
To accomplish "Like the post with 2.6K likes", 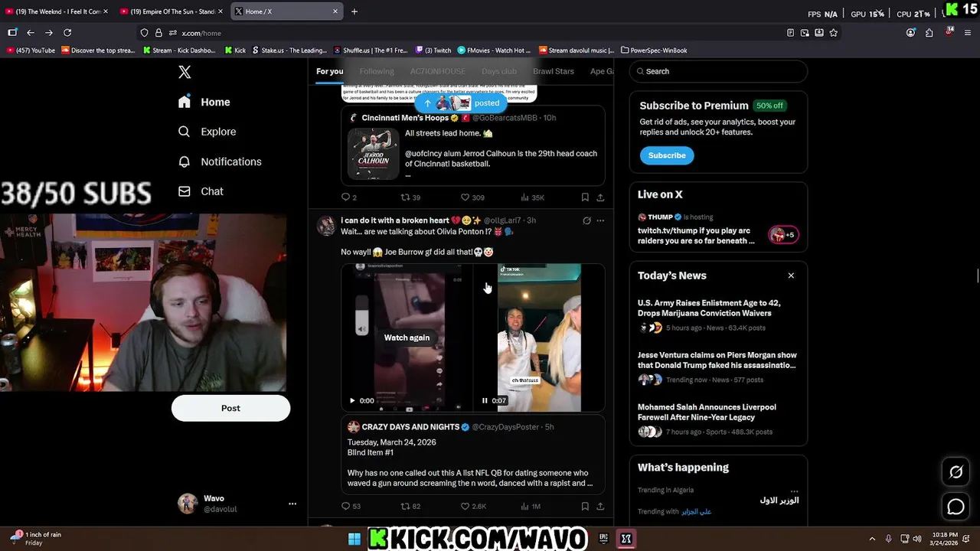I will point(473,506).
